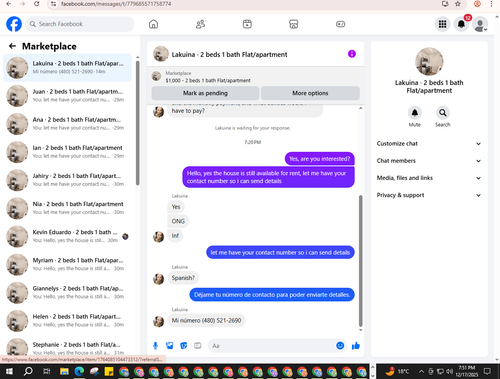Click Lakuina's avatar beside phone number message
This screenshot has height=379, width=500.
point(158,321)
